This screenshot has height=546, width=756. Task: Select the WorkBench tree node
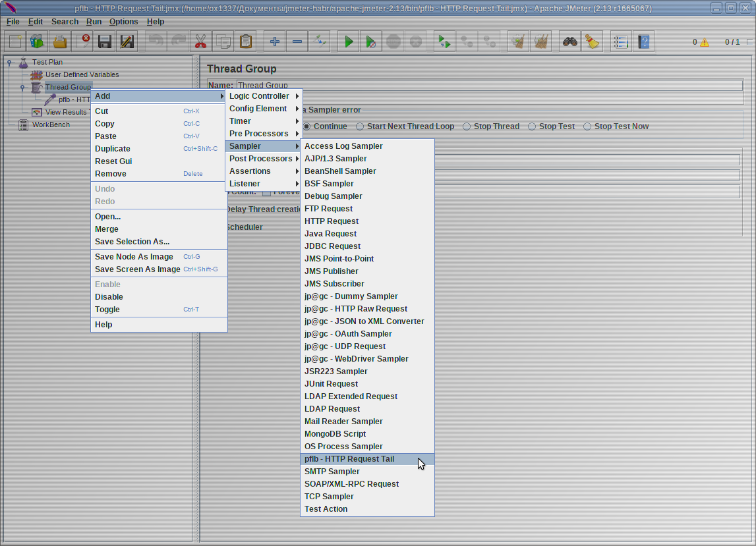(51, 124)
